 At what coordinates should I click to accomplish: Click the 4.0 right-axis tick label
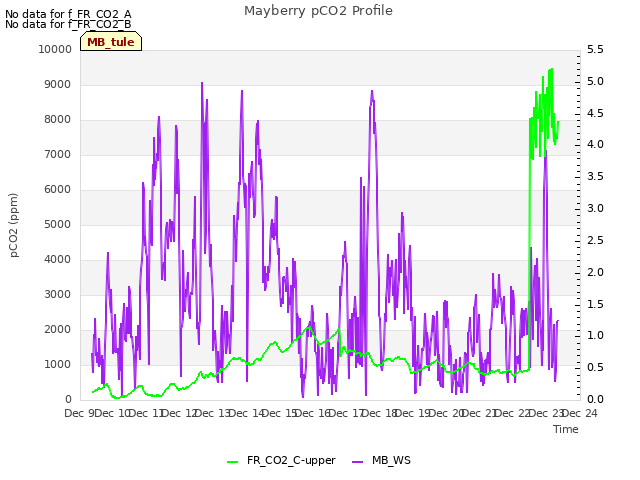[595, 144]
